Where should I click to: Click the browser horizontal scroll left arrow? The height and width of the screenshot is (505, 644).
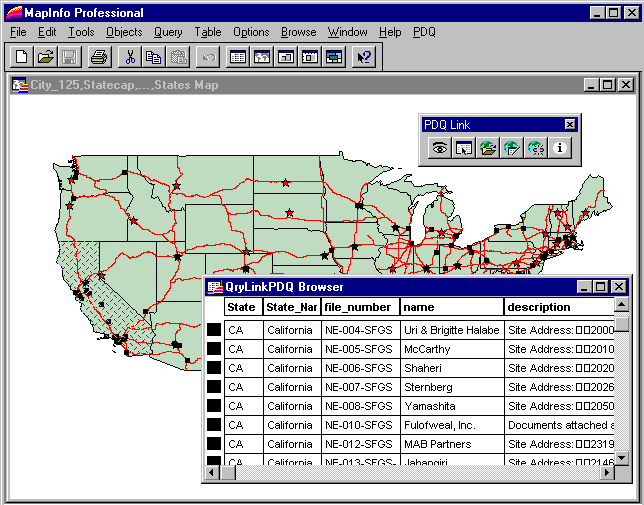(212, 473)
